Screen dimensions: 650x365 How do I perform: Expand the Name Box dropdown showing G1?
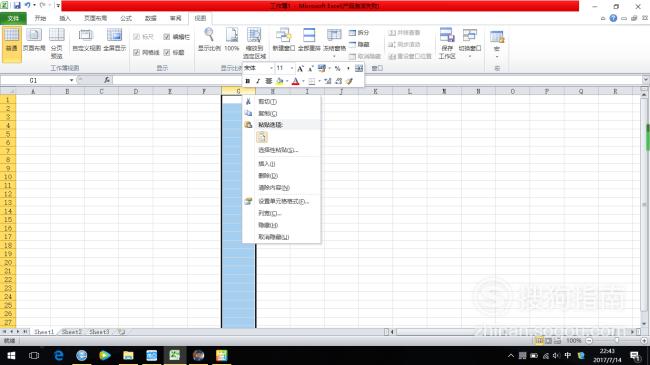pos(71,80)
